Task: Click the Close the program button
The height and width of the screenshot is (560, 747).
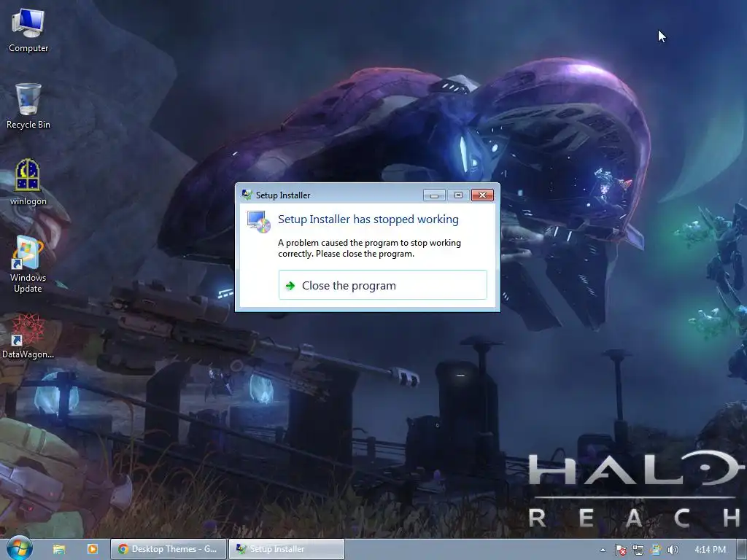Action: [x=382, y=285]
